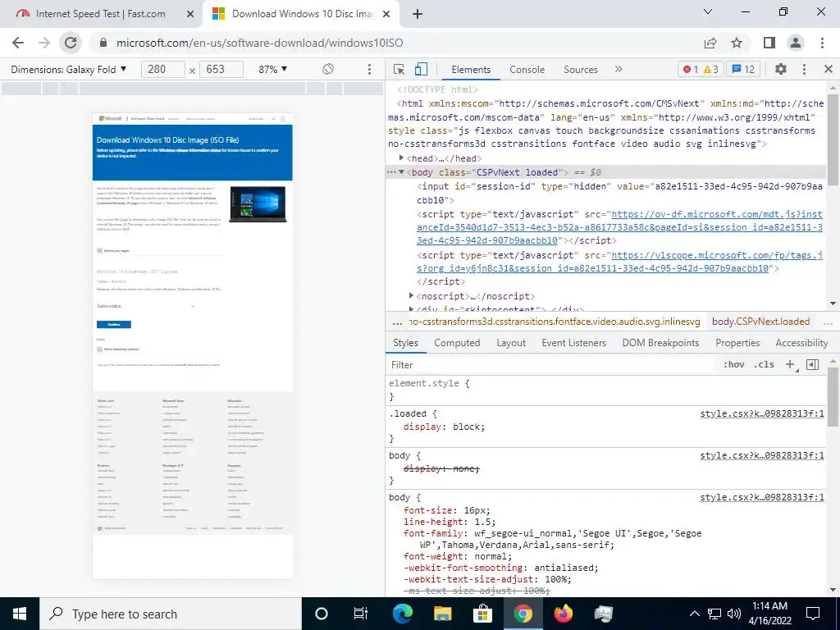Toggle the device toolbar icon
Viewport: 840px width, 630px height.
(421, 69)
